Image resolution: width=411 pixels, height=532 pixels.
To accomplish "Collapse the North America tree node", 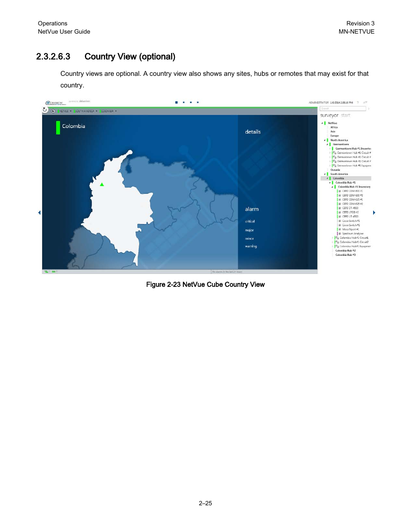I will (324, 140).
